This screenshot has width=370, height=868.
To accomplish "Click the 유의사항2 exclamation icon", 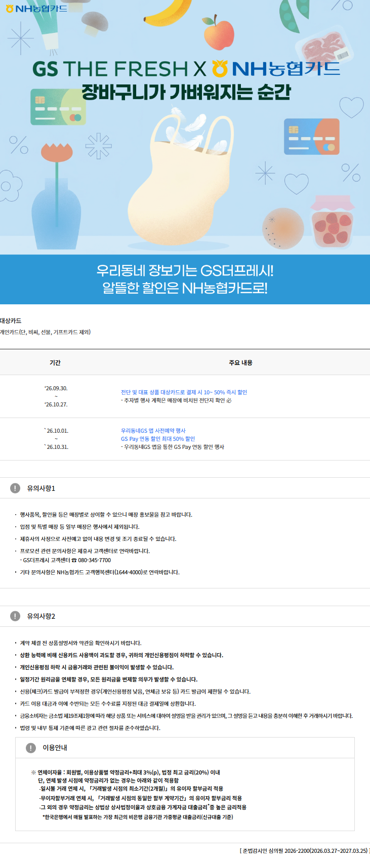I will (x=15, y=616).
